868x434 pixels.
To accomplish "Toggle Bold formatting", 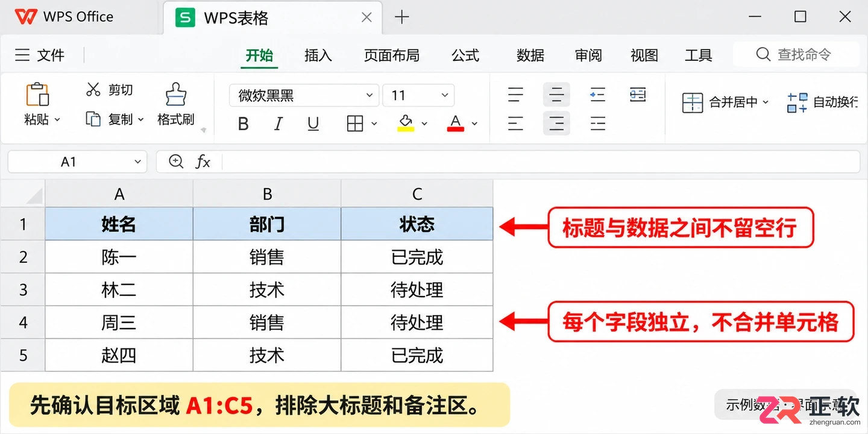I will point(244,124).
